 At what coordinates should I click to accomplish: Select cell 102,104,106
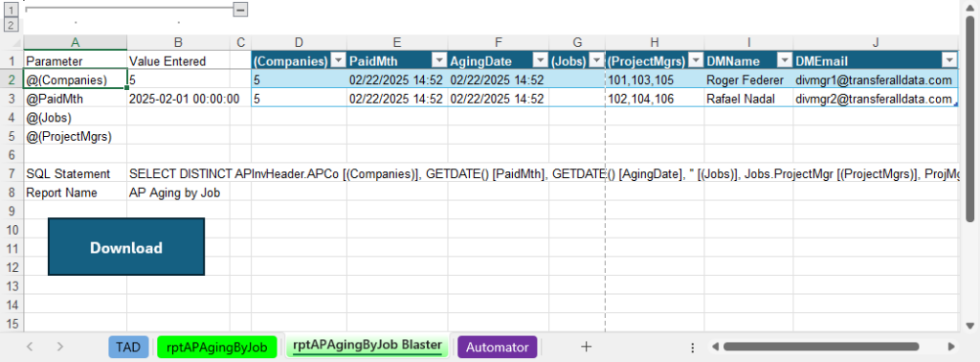pyautogui.click(x=655, y=99)
